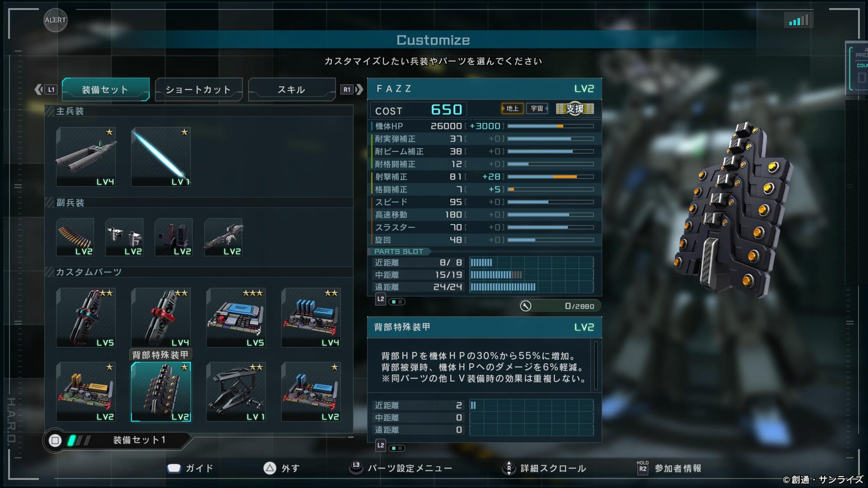868x488 pixels.
Task: Open the スキル tab
Action: 292,90
